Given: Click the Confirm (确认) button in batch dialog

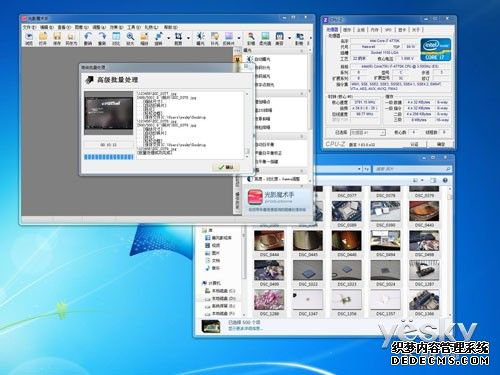Looking at the screenshot, I should (x=226, y=167).
